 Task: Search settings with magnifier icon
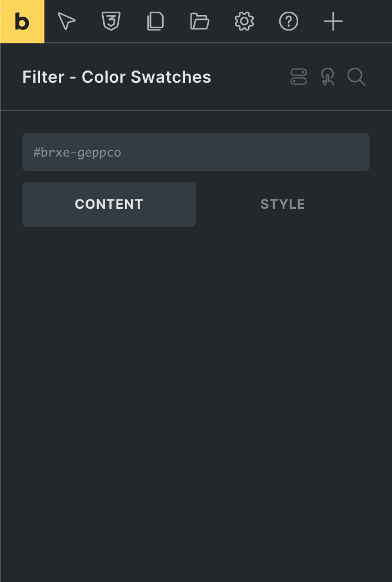356,77
